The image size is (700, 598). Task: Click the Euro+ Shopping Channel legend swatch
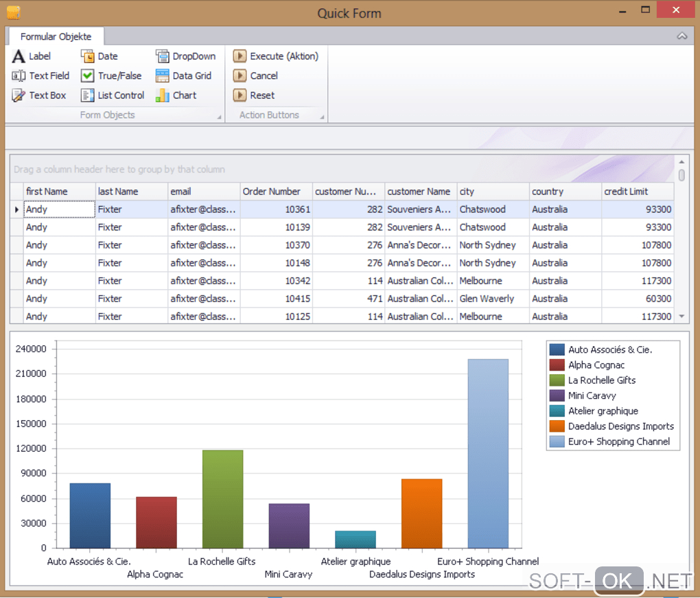pos(557,442)
